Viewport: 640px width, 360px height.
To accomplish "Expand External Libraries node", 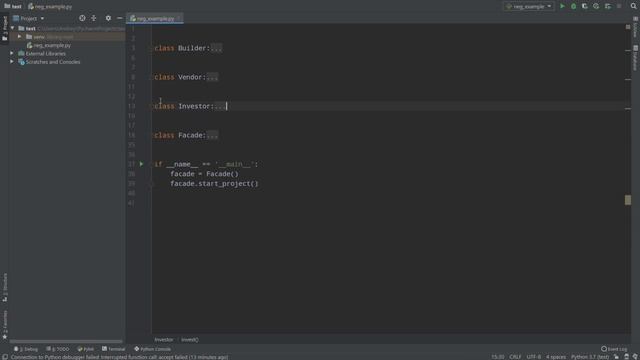I will tap(12, 53).
